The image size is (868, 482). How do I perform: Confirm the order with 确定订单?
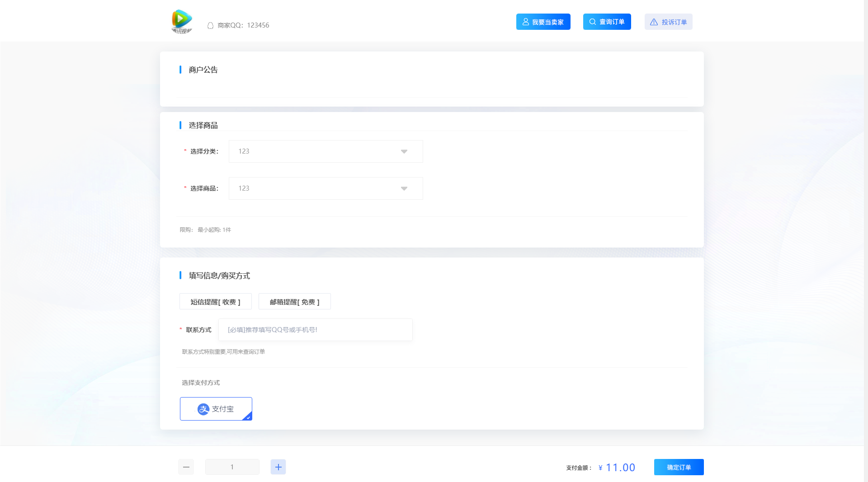click(679, 467)
